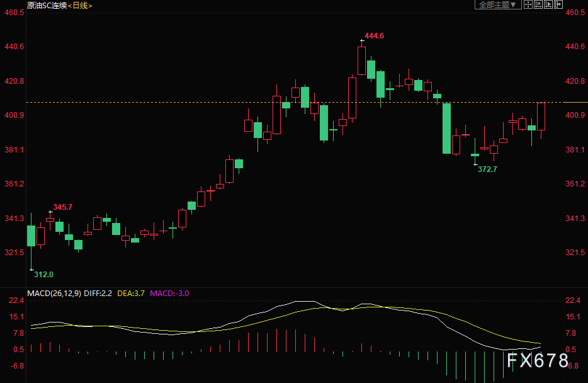This screenshot has width=588, height=383.
Task: Select the purple MACD:-3.0 readout
Action: [169, 294]
